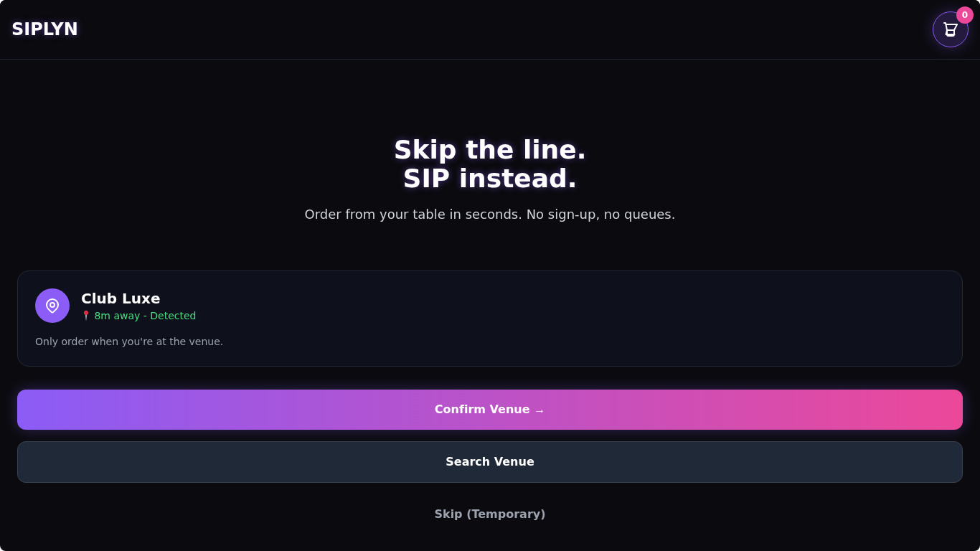The height and width of the screenshot is (551, 980).
Task: Click the purple location pin icon
Action: point(52,306)
